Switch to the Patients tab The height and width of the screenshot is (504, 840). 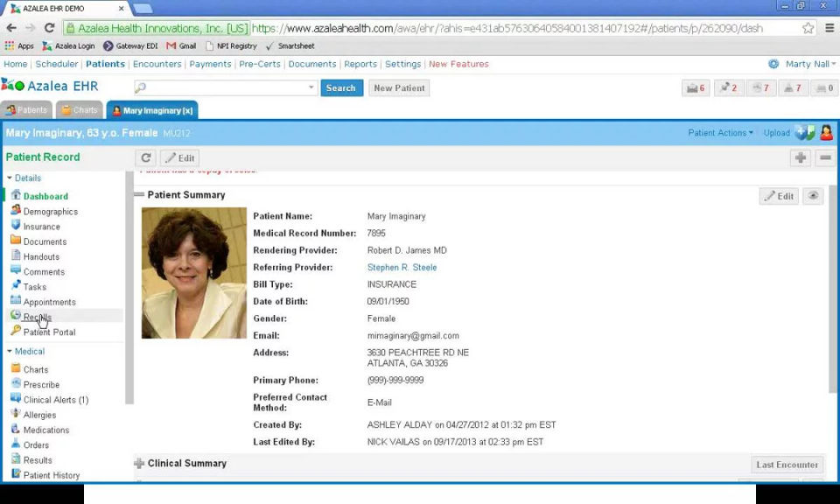[27, 109]
